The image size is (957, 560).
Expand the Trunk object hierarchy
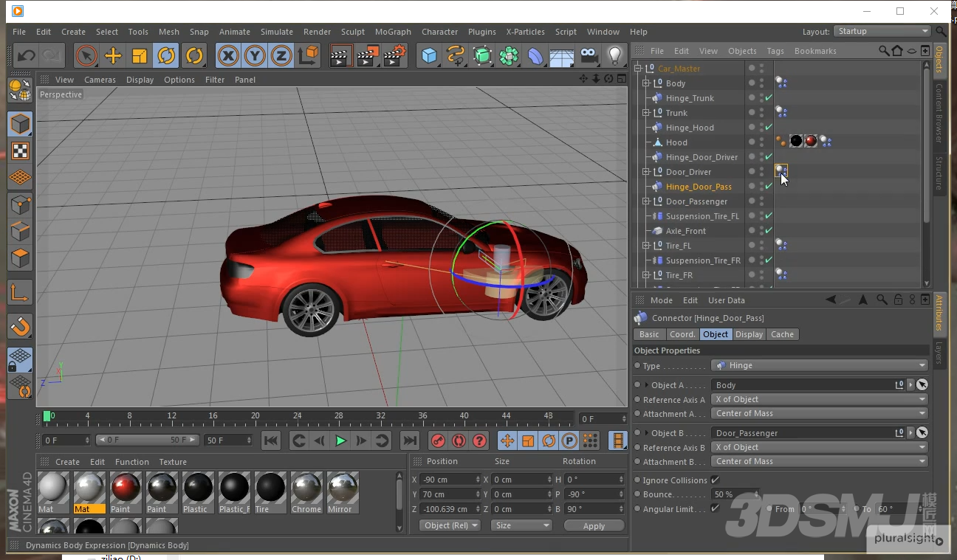click(x=646, y=113)
